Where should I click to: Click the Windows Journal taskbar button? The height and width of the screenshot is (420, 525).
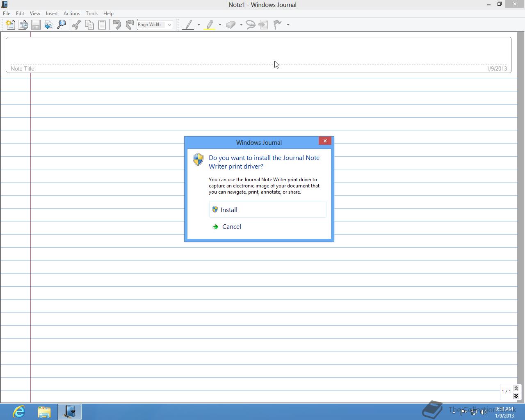pos(70,411)
